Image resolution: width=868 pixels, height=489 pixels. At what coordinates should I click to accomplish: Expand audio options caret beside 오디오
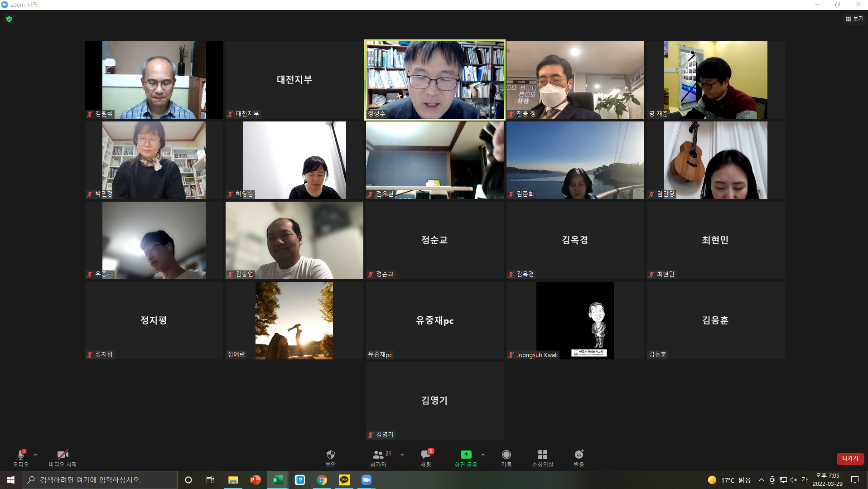(x=35, y=455)
